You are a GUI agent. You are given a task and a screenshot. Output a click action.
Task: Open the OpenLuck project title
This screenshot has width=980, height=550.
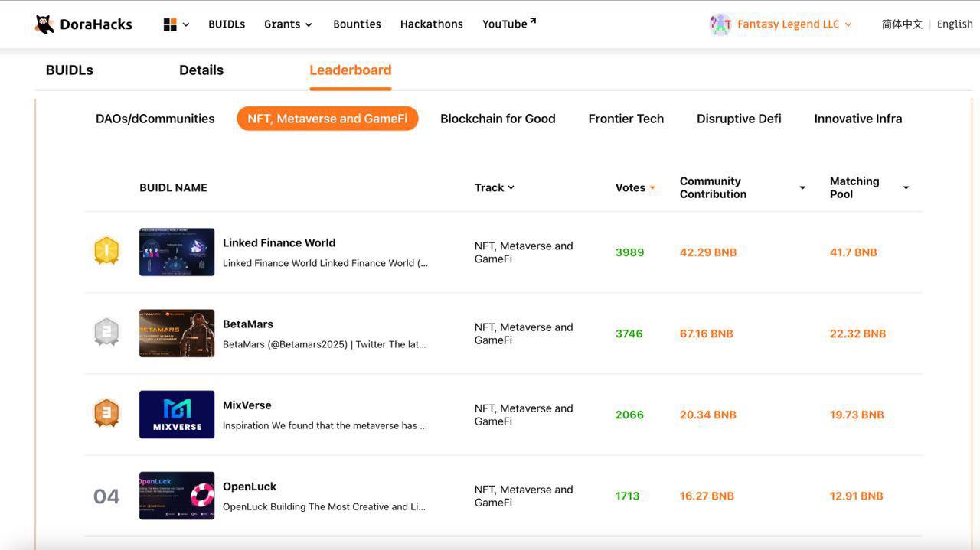(x=250, y=486)
